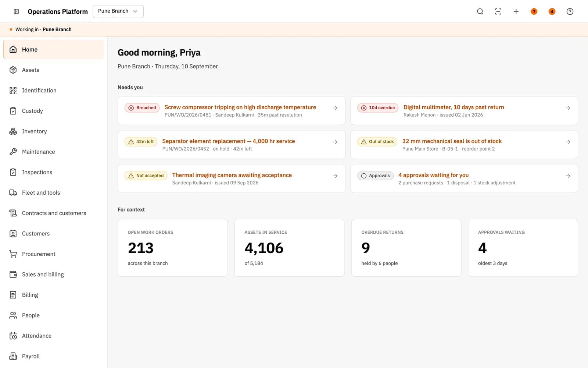Open Contracts and customers section
Image resolution: width=588 pixels, height=368 pixels.
pyautogui.click(x=54, y=213)
